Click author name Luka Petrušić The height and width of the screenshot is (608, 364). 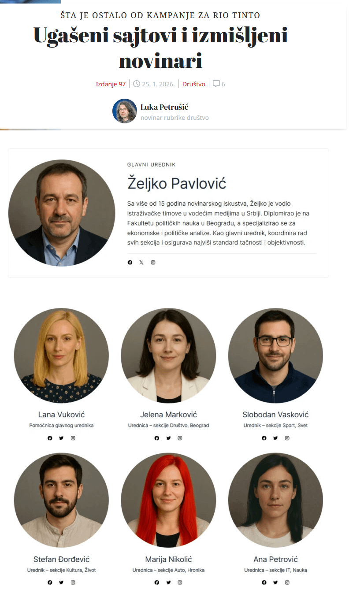(164, 107)
